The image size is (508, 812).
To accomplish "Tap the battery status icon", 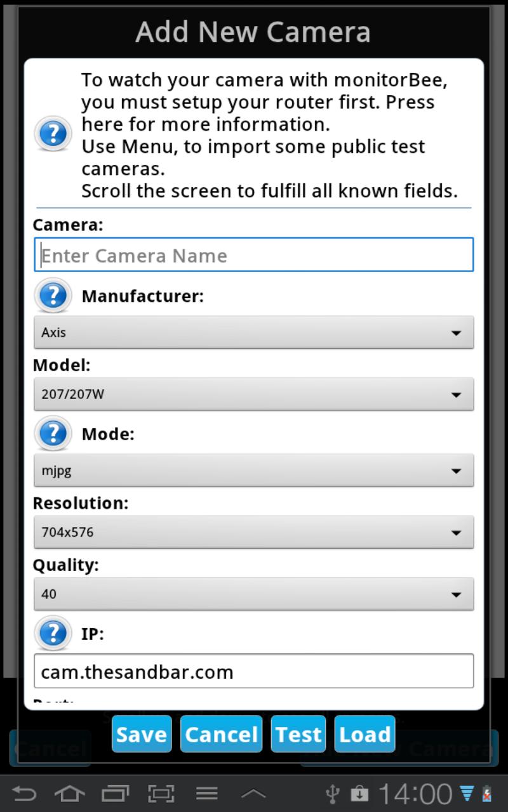I will coord(487,794).
